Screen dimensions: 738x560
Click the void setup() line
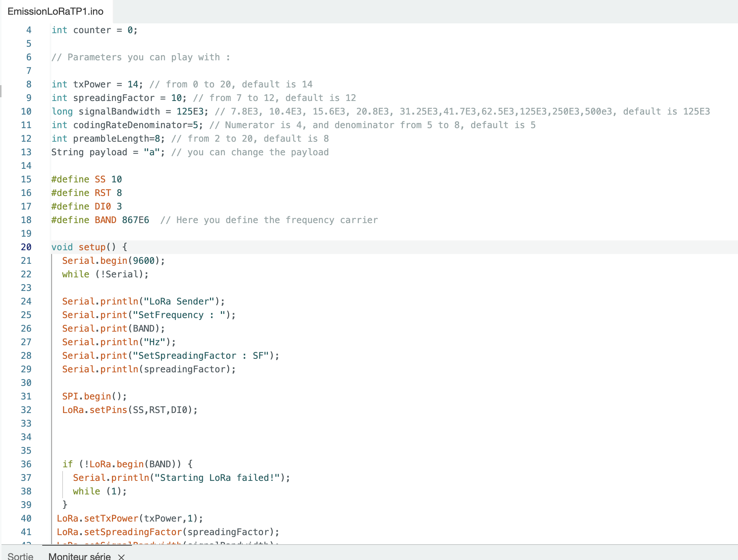tap(89, 247)
